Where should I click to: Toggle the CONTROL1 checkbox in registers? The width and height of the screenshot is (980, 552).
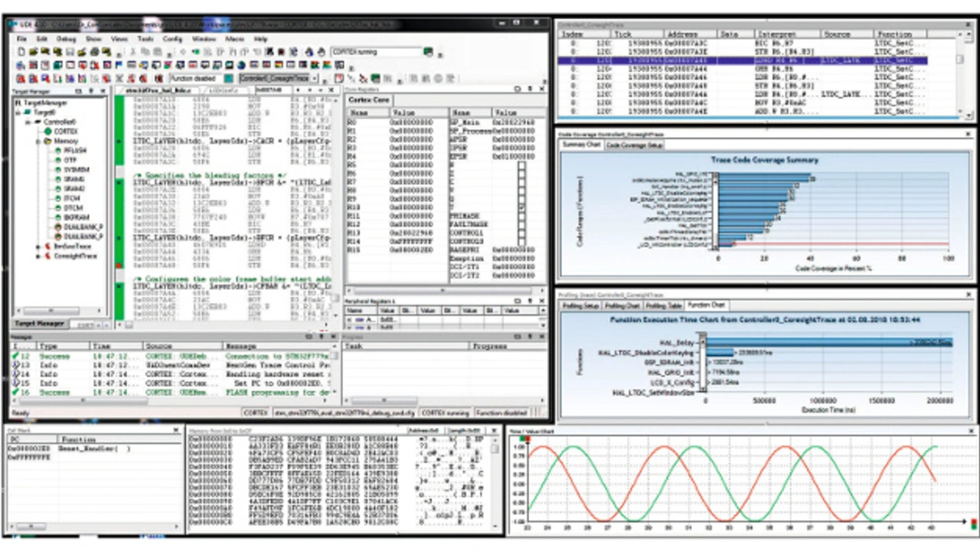(521, 232)
